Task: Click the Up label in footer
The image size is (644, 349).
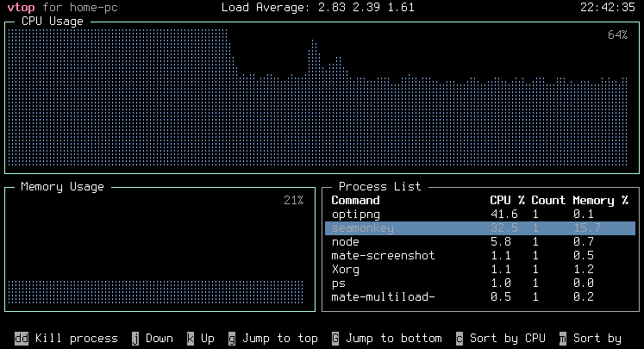Action: 208,339
